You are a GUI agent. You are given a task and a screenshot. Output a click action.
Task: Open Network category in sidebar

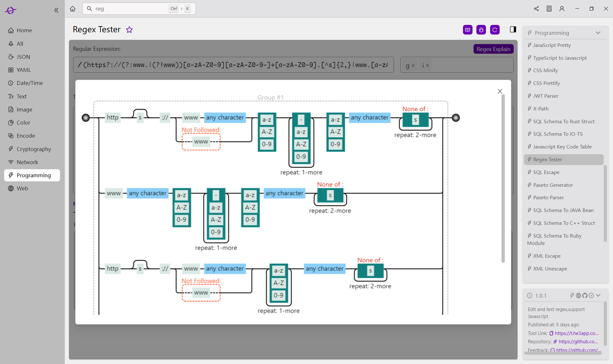[x=32, y=162]
